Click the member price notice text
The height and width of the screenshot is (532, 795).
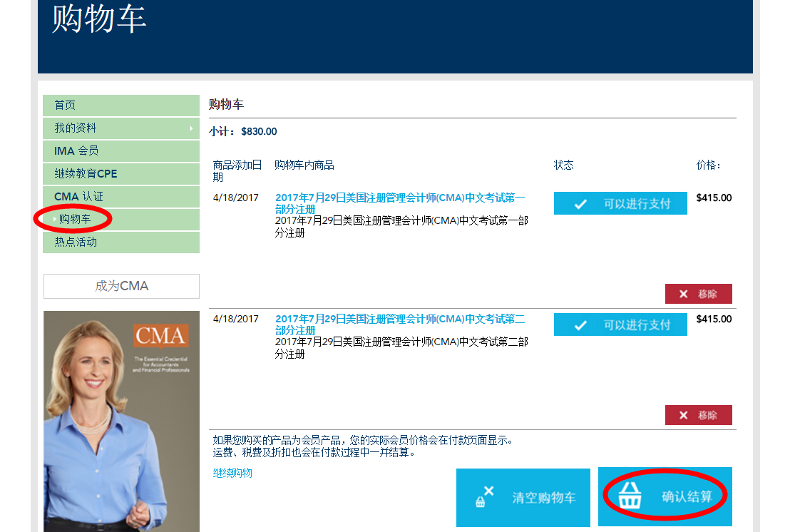point(363,440)
